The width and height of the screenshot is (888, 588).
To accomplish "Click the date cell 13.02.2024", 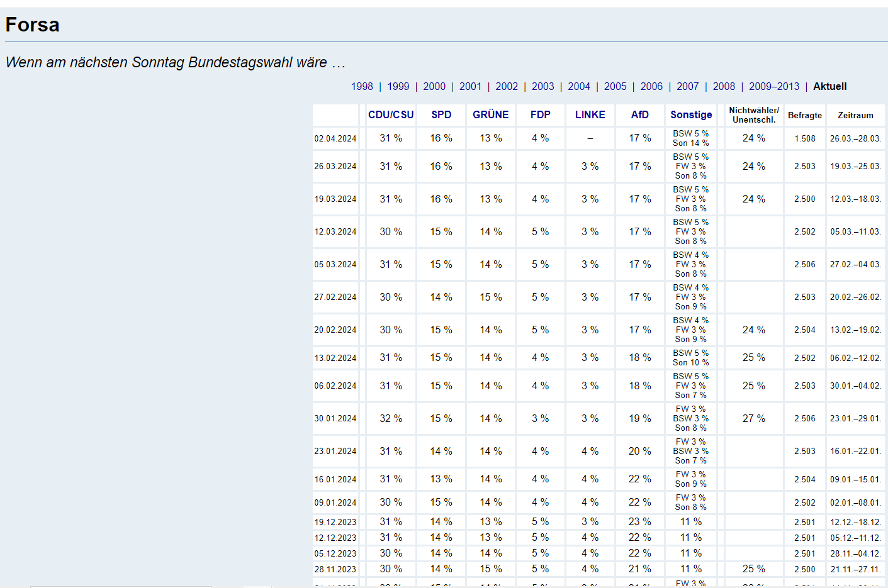I will coord(335,358).
